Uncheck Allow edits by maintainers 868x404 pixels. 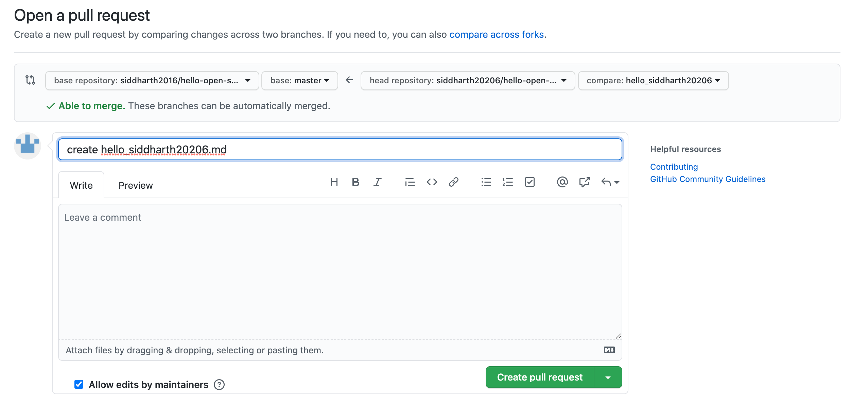click(x=79, y=384)
